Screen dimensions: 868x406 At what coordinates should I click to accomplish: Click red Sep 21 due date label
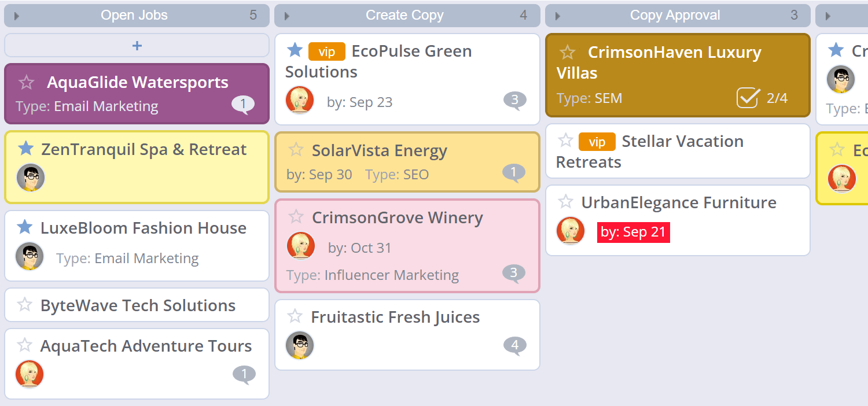633,232
